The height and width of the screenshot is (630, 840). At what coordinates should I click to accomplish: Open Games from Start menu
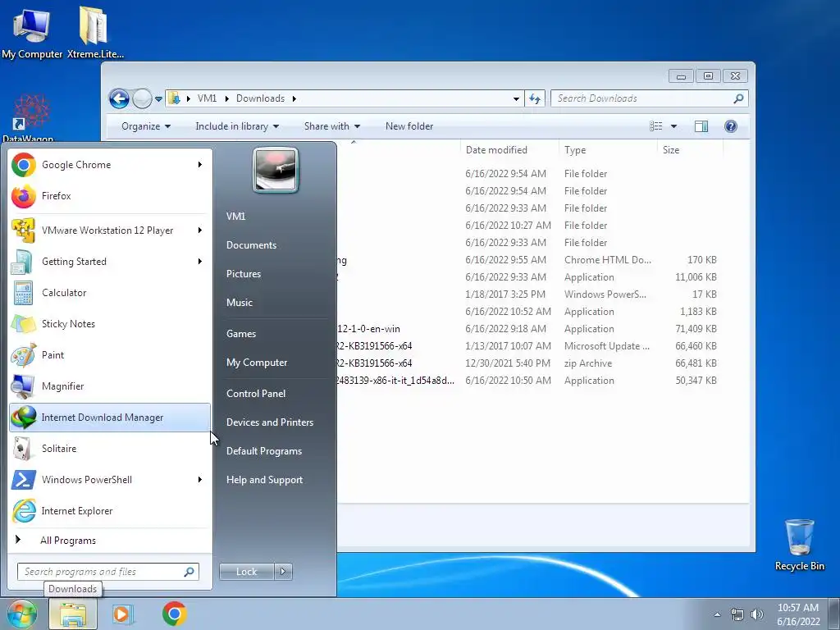tap(241, 334)
